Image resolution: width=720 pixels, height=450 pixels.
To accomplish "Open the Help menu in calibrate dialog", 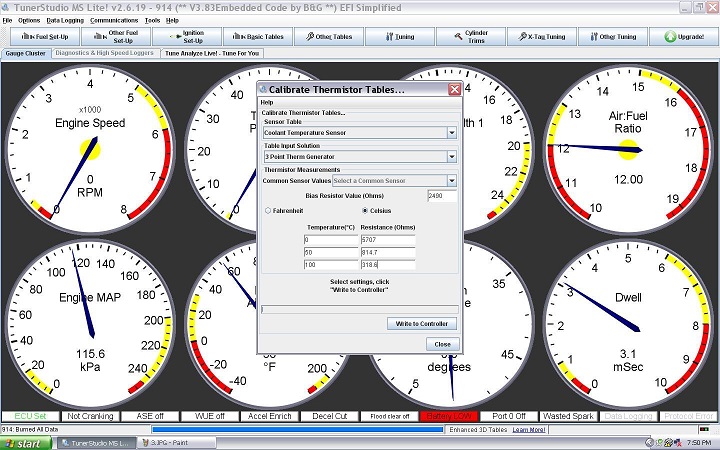I will pos(267,102).
